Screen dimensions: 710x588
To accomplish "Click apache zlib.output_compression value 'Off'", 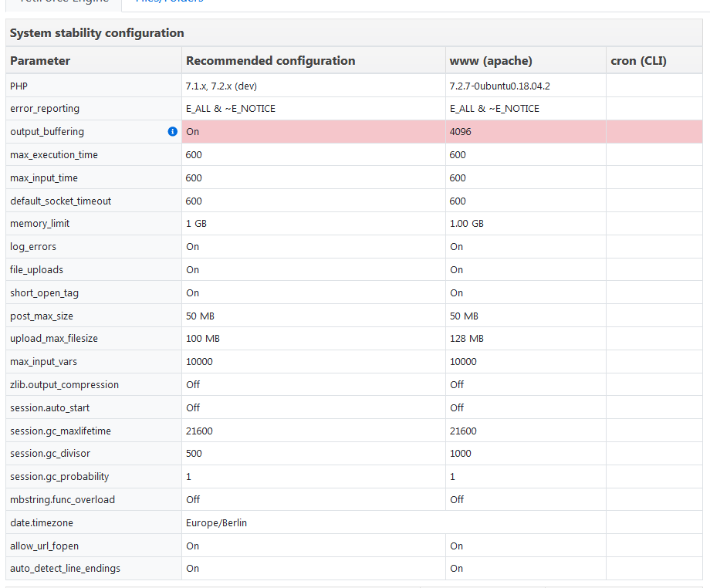I will (457, 385).
